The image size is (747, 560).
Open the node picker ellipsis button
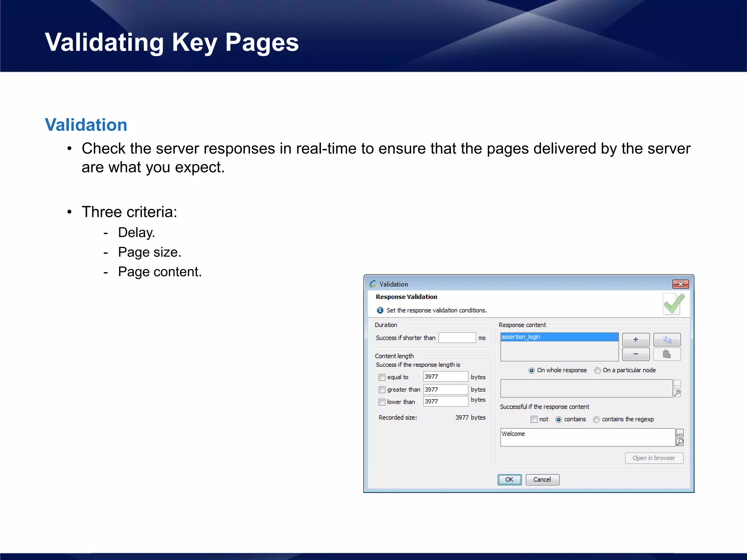[677, 384]
